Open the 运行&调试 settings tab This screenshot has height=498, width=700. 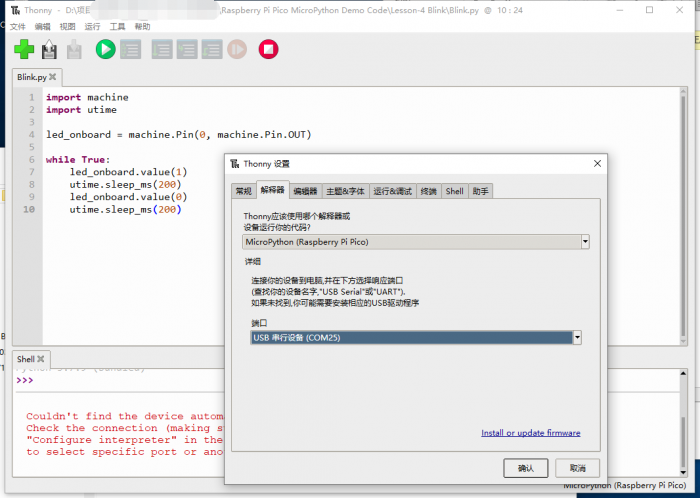[392, 191]
